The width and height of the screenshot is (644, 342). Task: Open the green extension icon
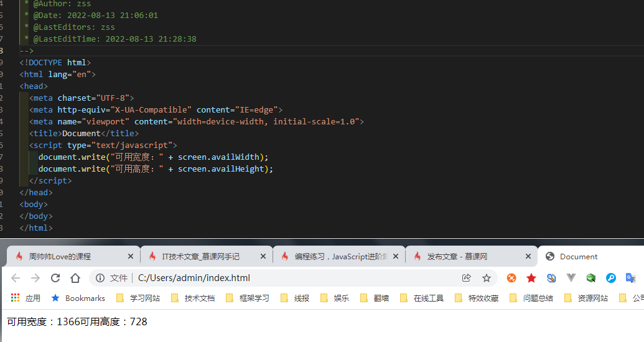click(591, 278)
